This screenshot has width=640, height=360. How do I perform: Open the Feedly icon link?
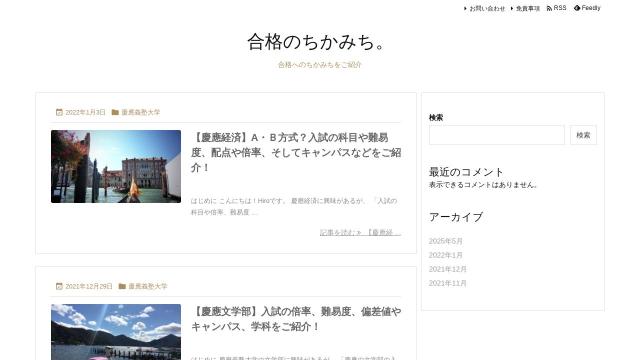577,8
